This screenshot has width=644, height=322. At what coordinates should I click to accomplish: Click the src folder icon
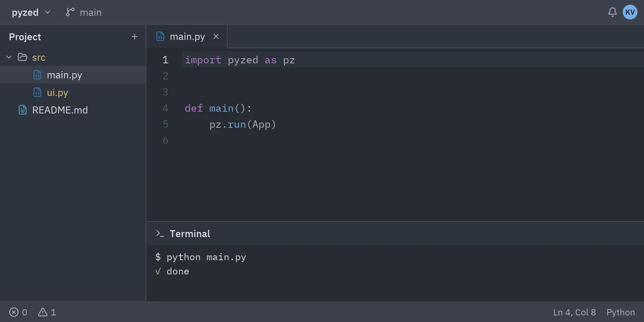tap(23, 57)
